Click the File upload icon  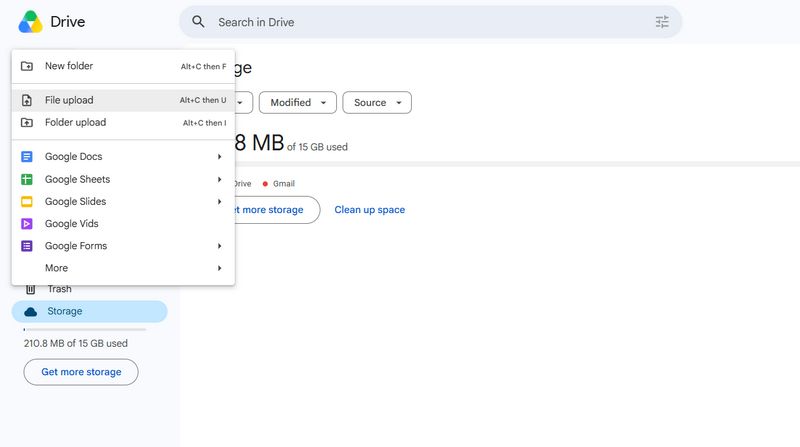tap(27, 100)
